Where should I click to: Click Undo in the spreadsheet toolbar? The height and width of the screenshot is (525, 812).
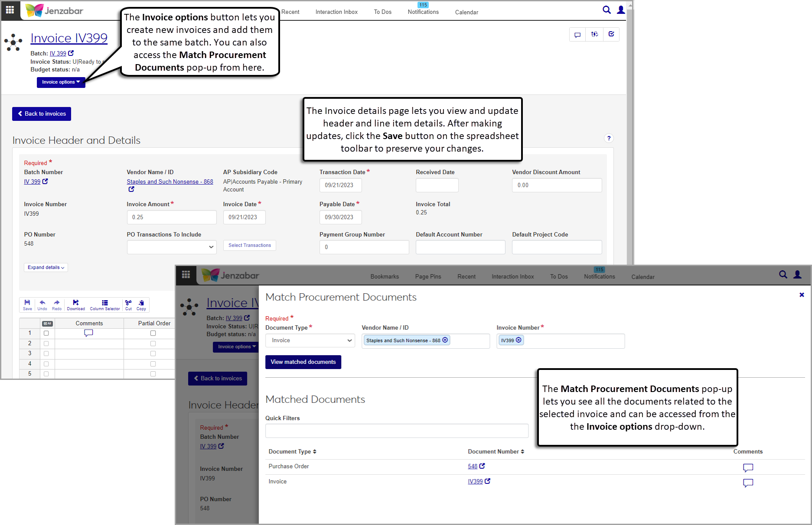[42, 305]
